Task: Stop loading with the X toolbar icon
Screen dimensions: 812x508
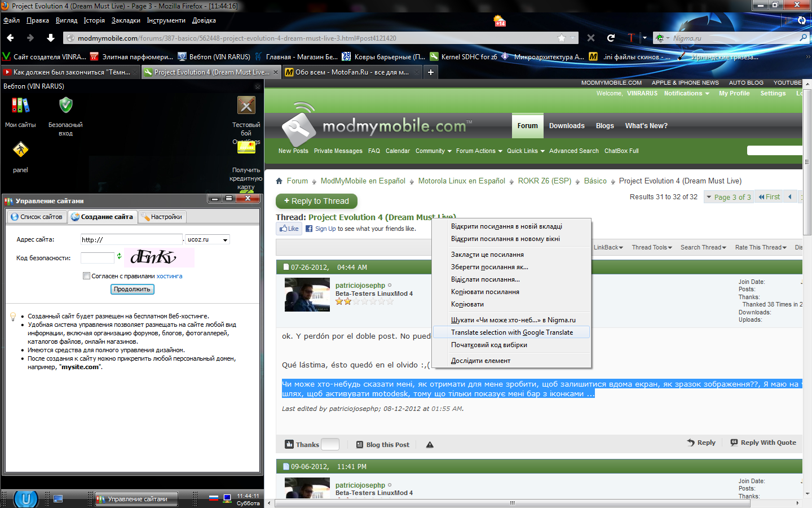Action: 591,38
